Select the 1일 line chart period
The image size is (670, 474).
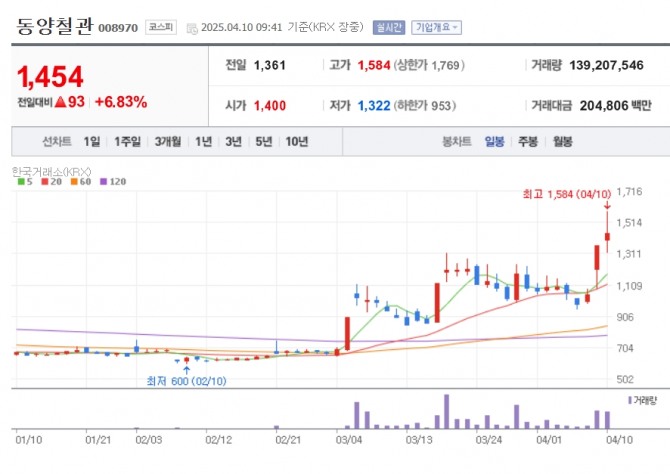click(91, 141)
